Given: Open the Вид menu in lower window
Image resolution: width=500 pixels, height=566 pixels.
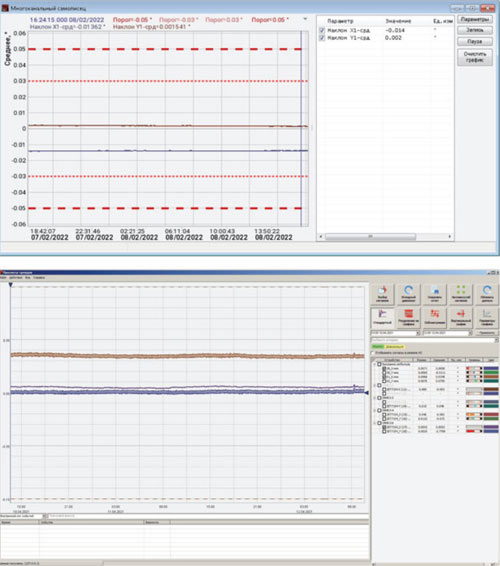Looking at the screenshot, I should 27,278.
